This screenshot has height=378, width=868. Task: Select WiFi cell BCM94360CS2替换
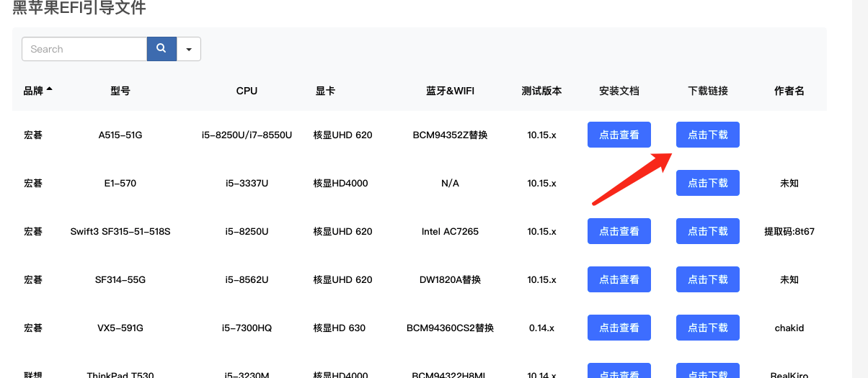(x=450, y=328)
